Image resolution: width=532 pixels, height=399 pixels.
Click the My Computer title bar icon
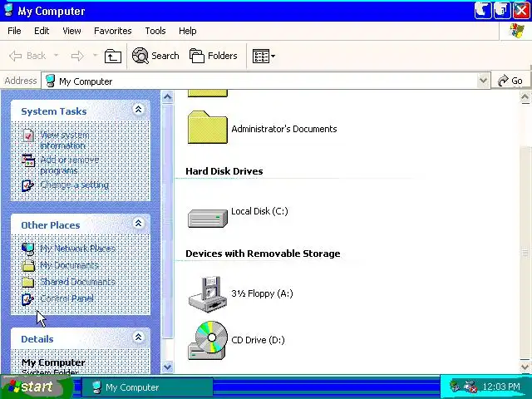[8, 11]
